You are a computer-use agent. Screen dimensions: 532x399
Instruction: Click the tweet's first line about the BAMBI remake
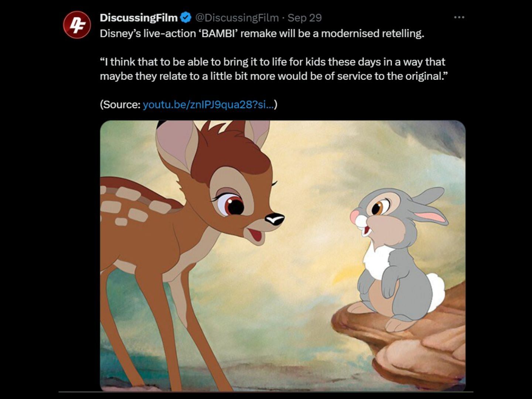(x=262, y=34)
